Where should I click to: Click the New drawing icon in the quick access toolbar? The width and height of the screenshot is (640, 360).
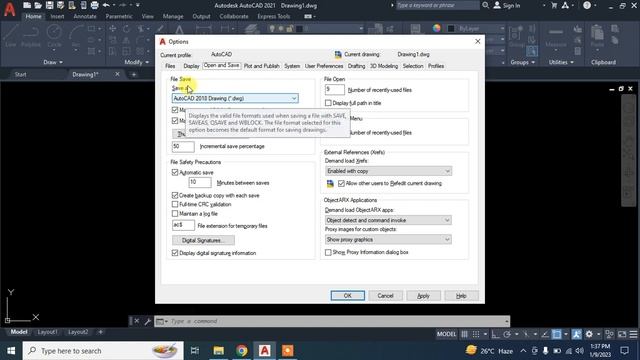point(27,5)
